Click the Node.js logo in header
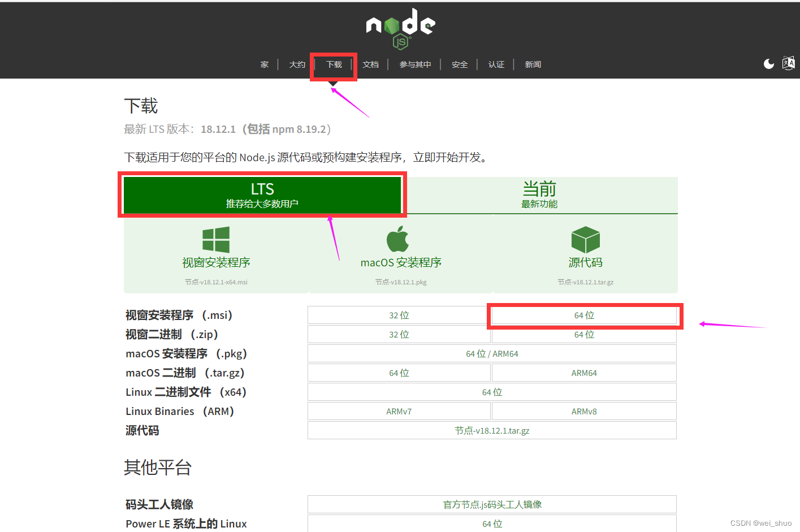The height and width of the screenshot is (532, 800). (x=400, y=28)
